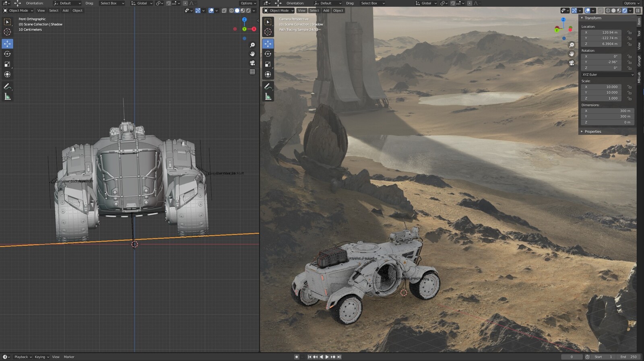This screenshot has height=361, width=644.
Task: Click the Location Y value field
Action: coord(601,38)
